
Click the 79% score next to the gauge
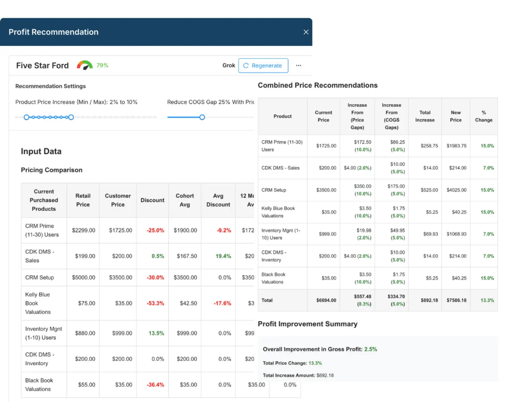[102, 65]
